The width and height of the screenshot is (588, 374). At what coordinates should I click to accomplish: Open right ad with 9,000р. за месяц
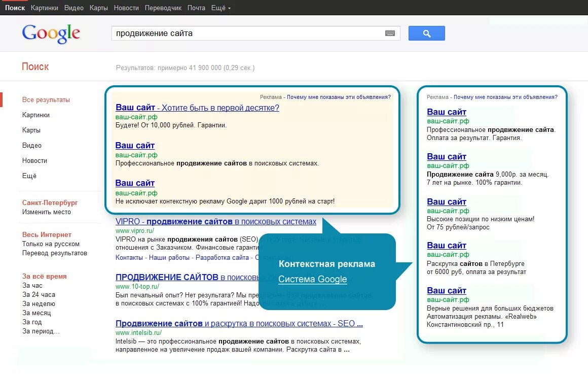tap(447, 157)
